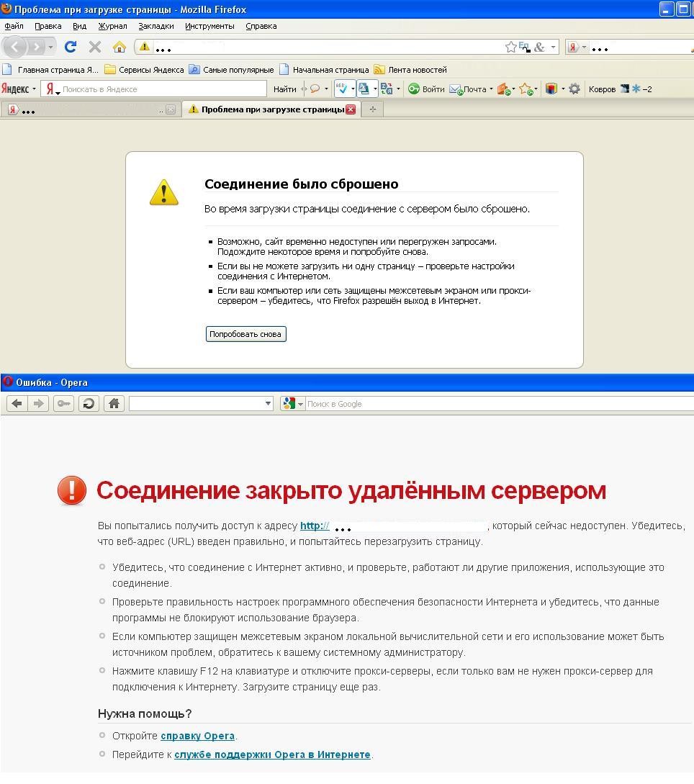Click colored cube icon in Yandex bar
Viewport: 694px width, 784px height.
click(551, 89)
